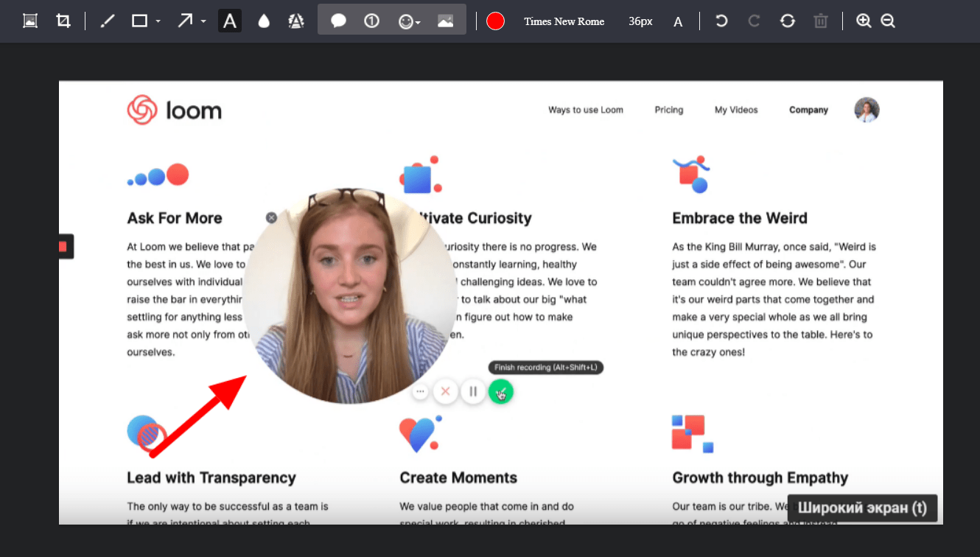Select the Rectangle shape tool

click(x=139, y=21)
